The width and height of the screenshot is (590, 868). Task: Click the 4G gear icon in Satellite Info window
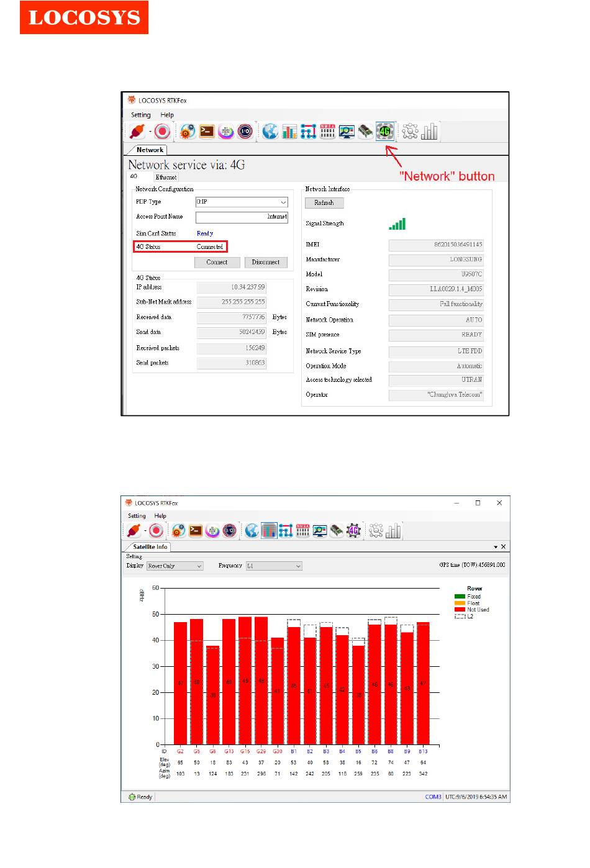[x=353, y=530]
